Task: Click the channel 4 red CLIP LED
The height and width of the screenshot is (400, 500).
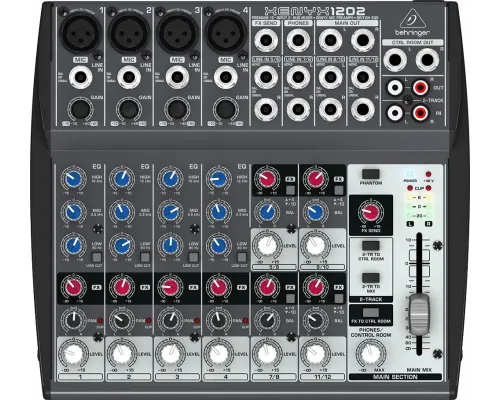Action: pos(245,321)
